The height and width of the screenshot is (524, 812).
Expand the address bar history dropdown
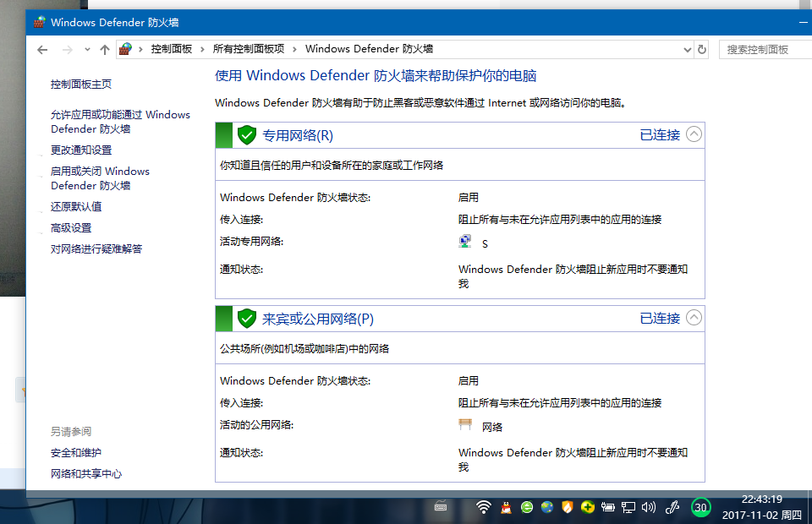point(687,50)
